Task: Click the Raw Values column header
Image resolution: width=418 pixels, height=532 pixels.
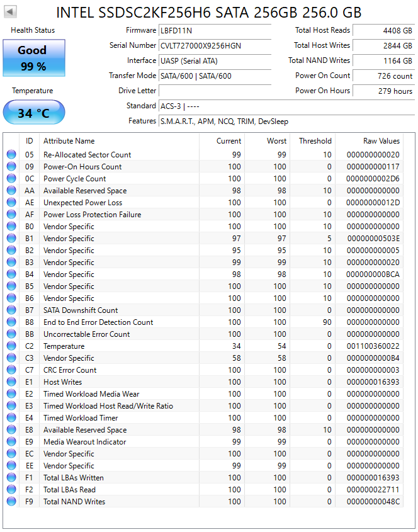Action: [369, 141]
